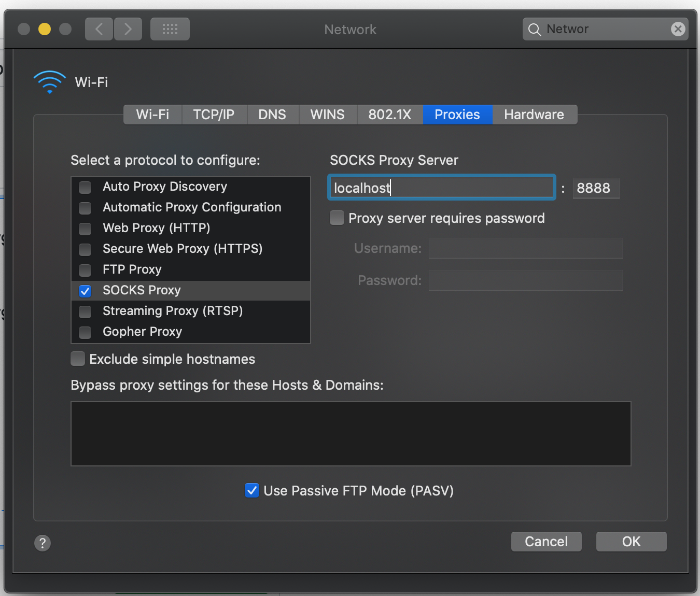Switch to the Wi-Fi tab
Viewport: 700px width, 596px height.
[153, 115]
